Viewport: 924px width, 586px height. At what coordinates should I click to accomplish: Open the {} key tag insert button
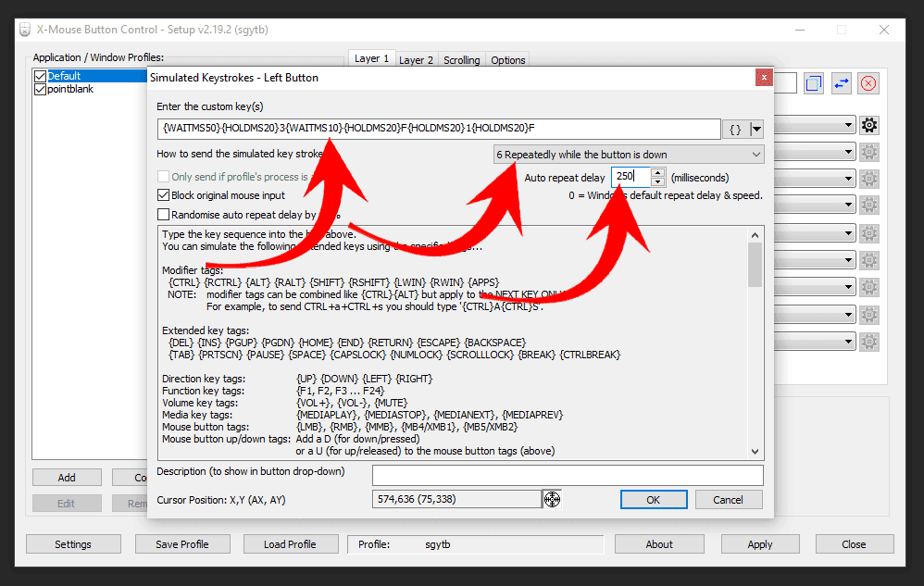point(735,129)
